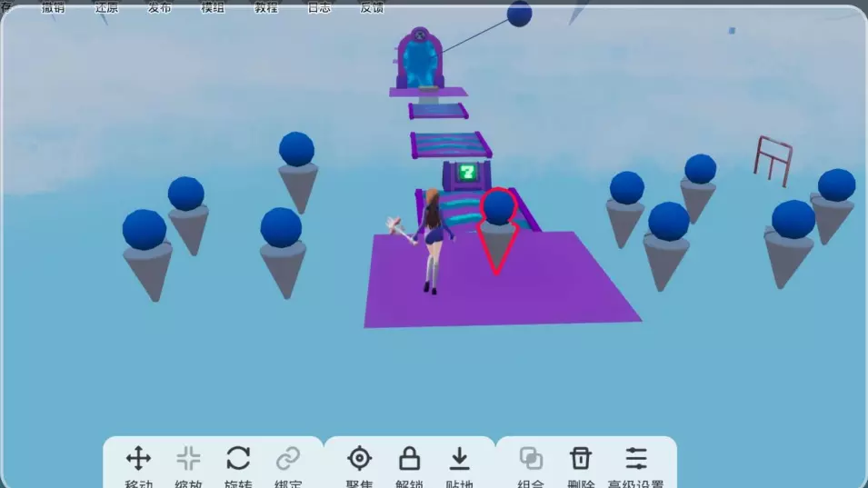Screen dimensions: 868x488
Task: Delete object with 删除 trash icon
Action: point(581,459)
